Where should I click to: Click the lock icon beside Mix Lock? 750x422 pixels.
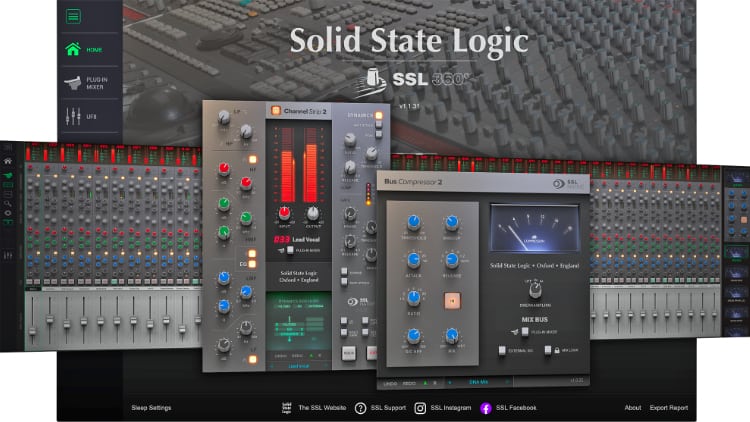point(557,351)
